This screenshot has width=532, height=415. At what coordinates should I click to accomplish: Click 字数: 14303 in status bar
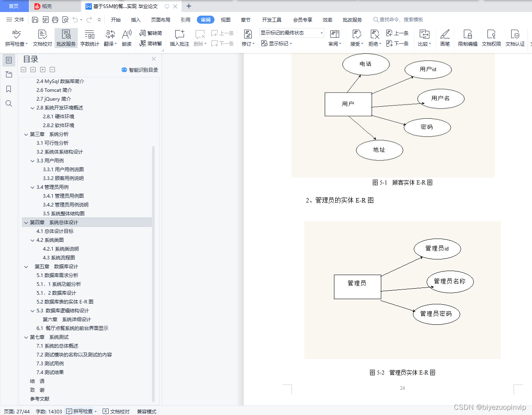(49, 411)
